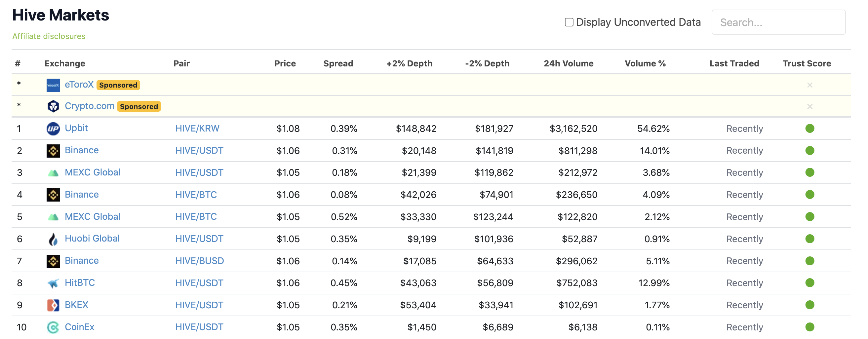Viewport: 868px width, 339px height.
Task: Open MEXC Global link in row 3
Action: click(92, 172)
